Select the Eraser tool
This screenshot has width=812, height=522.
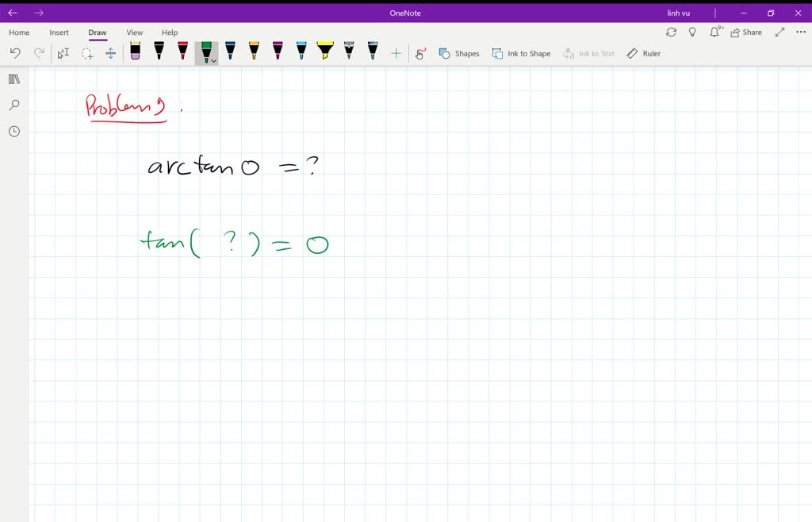tap(135, 52)
